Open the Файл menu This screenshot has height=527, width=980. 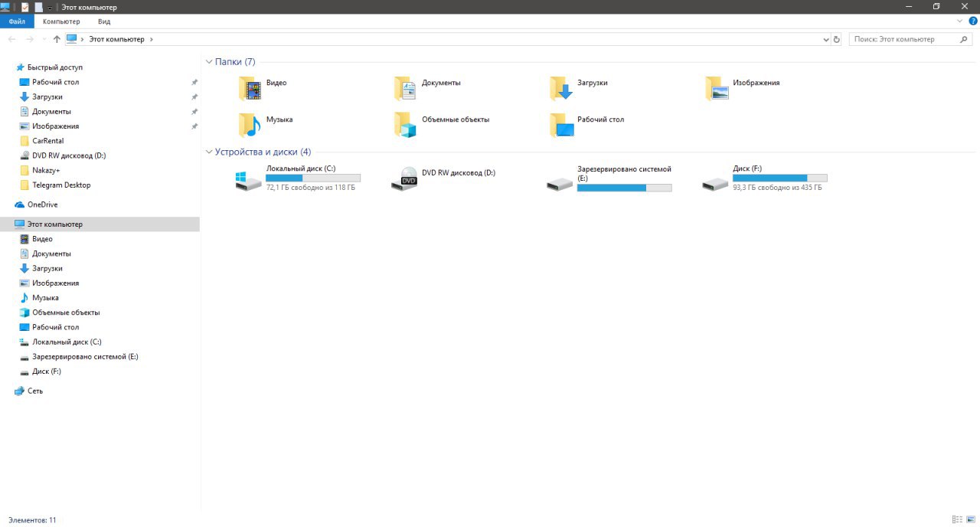(17, 21)
